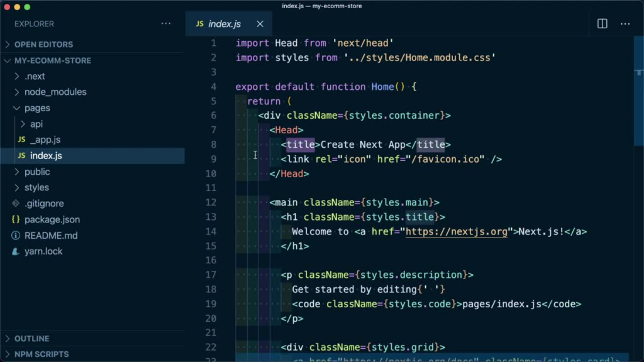644x362 pixels.
Task: Click the JS icon on the index.js tab
Action: (x=200, y=24)
